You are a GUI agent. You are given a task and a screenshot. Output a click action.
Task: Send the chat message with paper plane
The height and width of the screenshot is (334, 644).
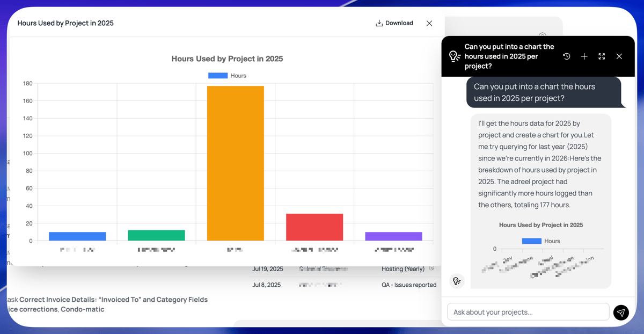(x=621, y=313)
